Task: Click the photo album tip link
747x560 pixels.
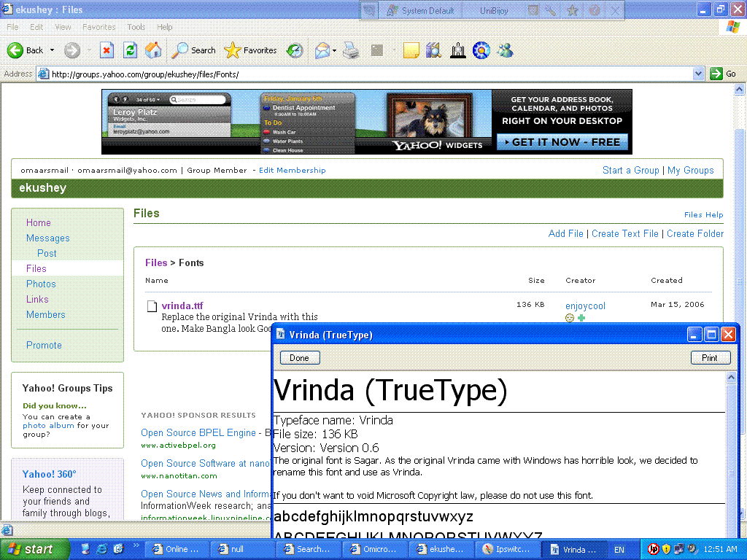Action: pyautogui.click(x=48, y=425)
